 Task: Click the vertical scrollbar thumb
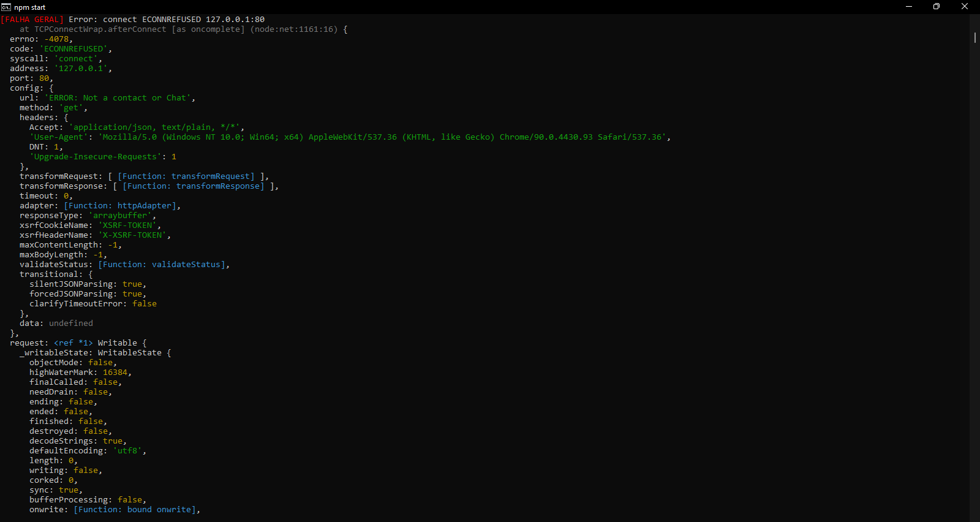tap(974, 37)
